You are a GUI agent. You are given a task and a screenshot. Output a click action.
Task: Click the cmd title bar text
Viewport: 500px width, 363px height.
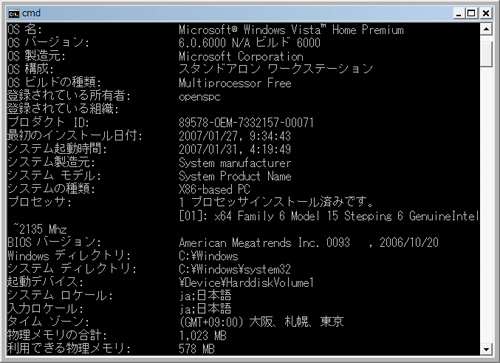[31, 13]
